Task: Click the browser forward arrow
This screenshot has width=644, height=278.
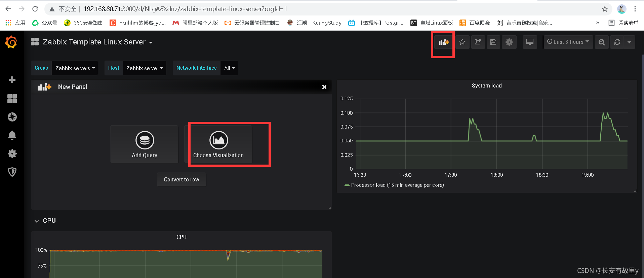Action: click(x=22, y=9)
